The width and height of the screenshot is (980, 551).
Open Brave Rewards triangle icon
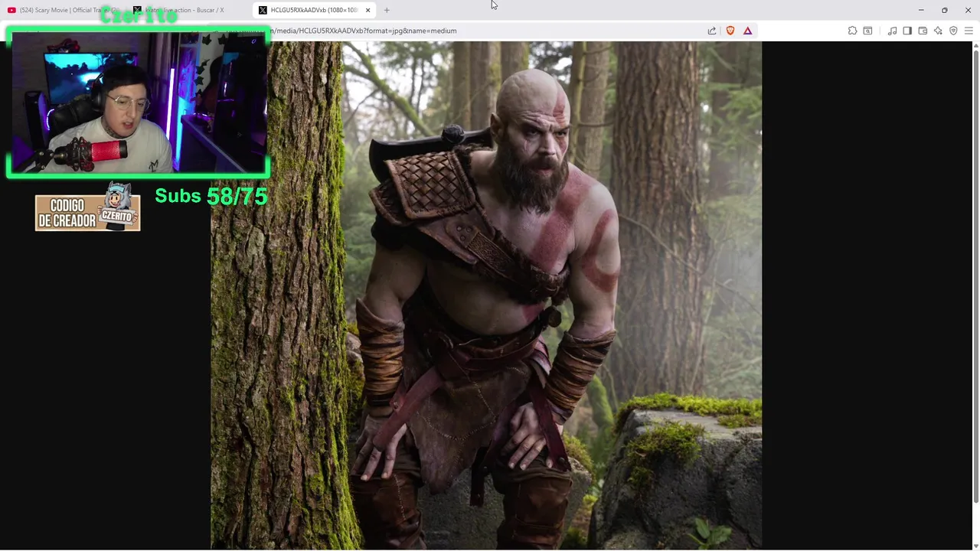click(748, 31)
